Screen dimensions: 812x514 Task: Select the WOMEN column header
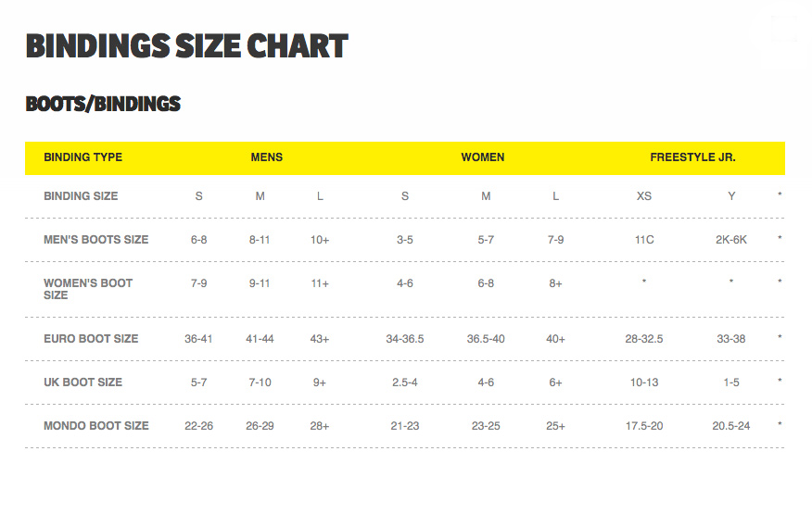click(x=483, y=157)
